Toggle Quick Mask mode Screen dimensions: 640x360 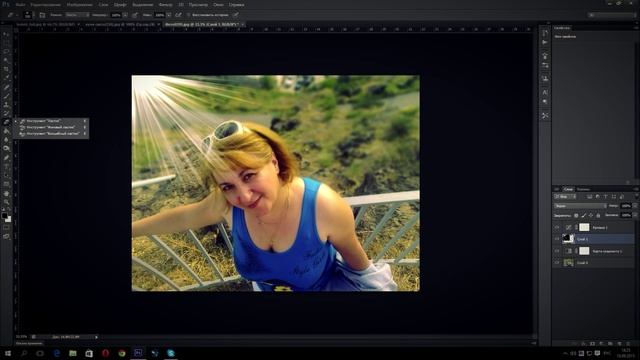[x=6, y=228]
